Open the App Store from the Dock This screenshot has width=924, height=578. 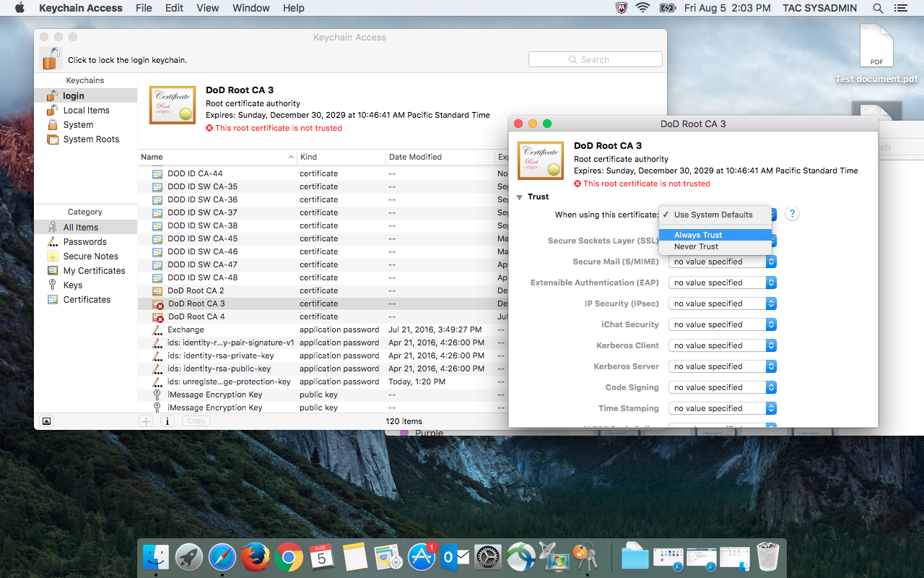pos(422,557)
